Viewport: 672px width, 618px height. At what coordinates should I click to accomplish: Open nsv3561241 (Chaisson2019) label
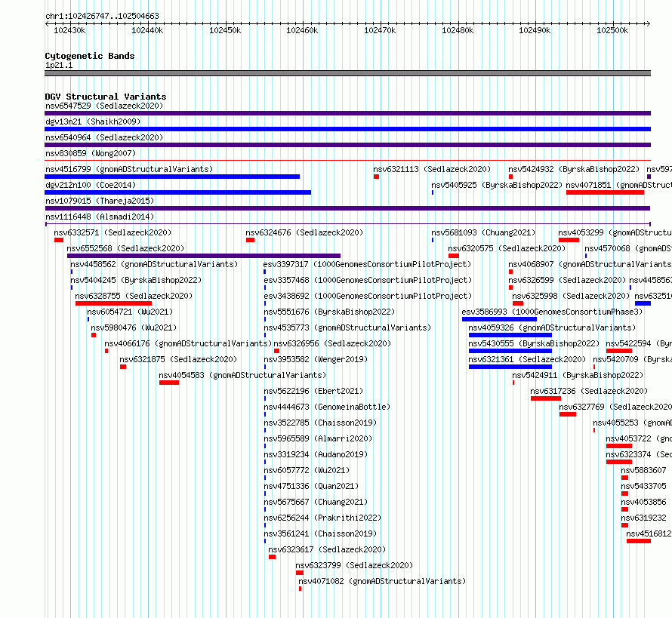coord(320,533)
